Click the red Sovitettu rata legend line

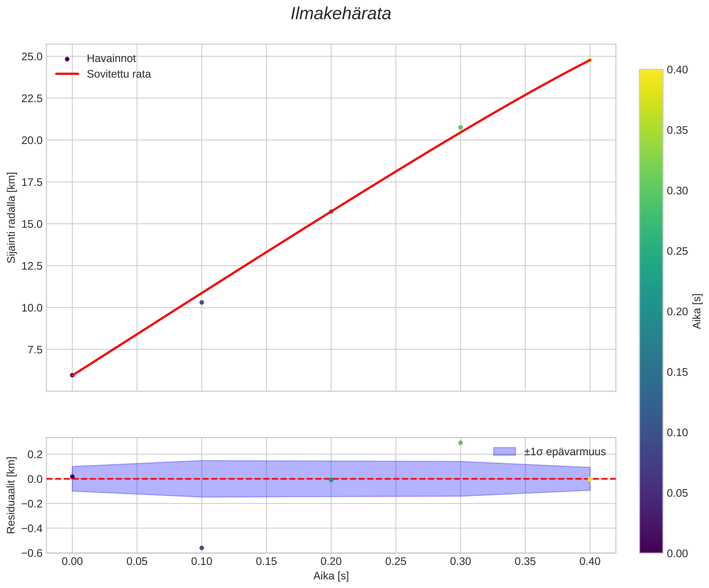click(x=67, y=74)
